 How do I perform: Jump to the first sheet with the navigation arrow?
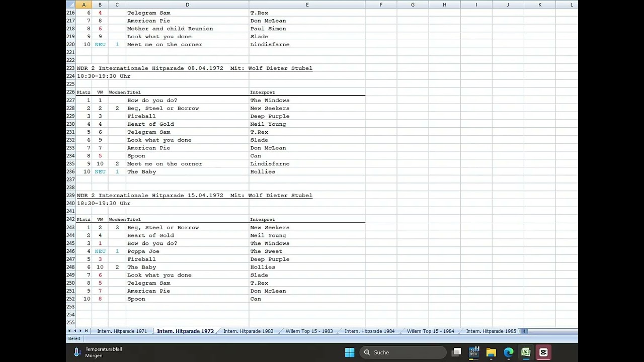(x=69, y=331)
